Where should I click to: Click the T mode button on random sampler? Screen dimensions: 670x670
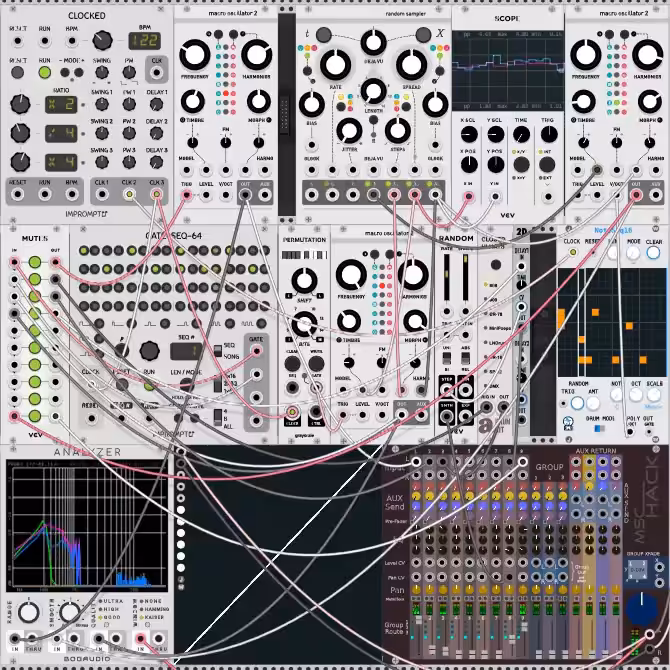coord(323,35)
